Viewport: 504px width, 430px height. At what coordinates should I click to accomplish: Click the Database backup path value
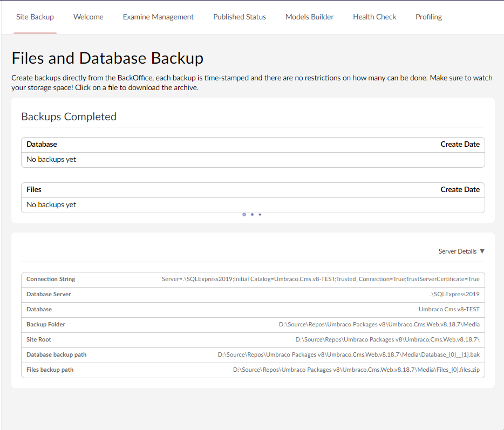(x=348, y=355)
